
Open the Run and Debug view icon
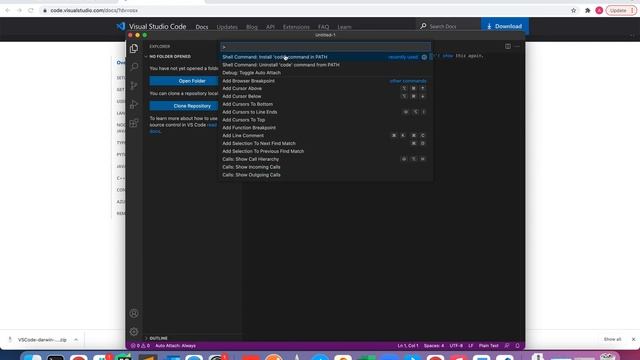pos(134,104)
